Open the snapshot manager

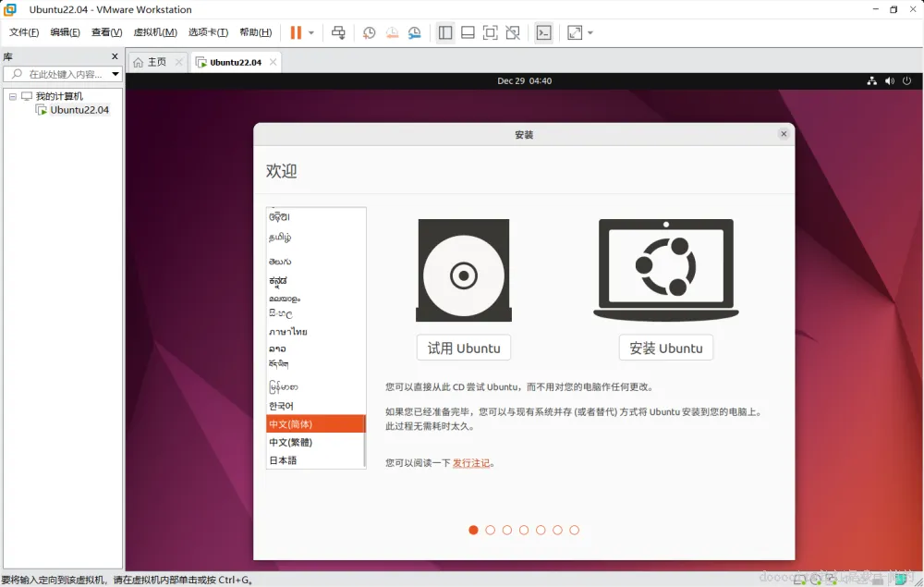click(x=414, y=32)
